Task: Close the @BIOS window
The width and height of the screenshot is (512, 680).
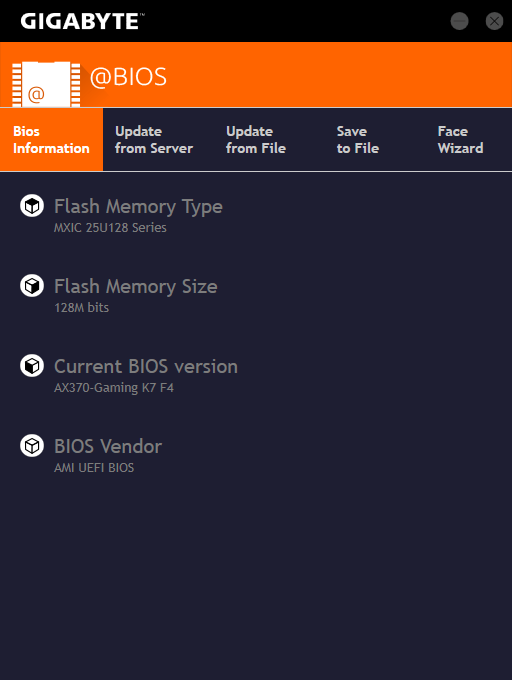Action: click(494, 21)
